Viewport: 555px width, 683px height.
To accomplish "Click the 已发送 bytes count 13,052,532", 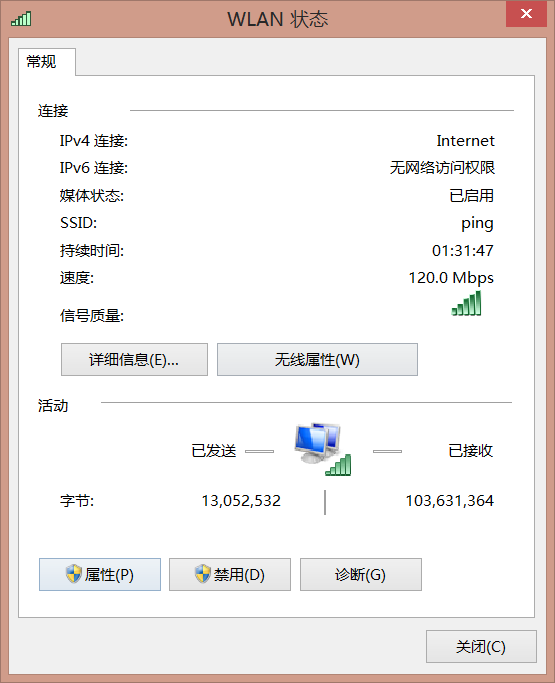I will [x=241, y=501].
